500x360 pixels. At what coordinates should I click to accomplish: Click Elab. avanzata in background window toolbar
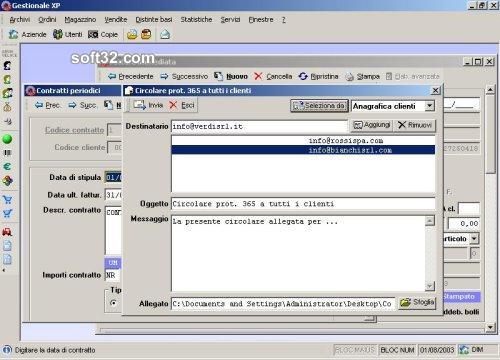[x=413, y=76]
